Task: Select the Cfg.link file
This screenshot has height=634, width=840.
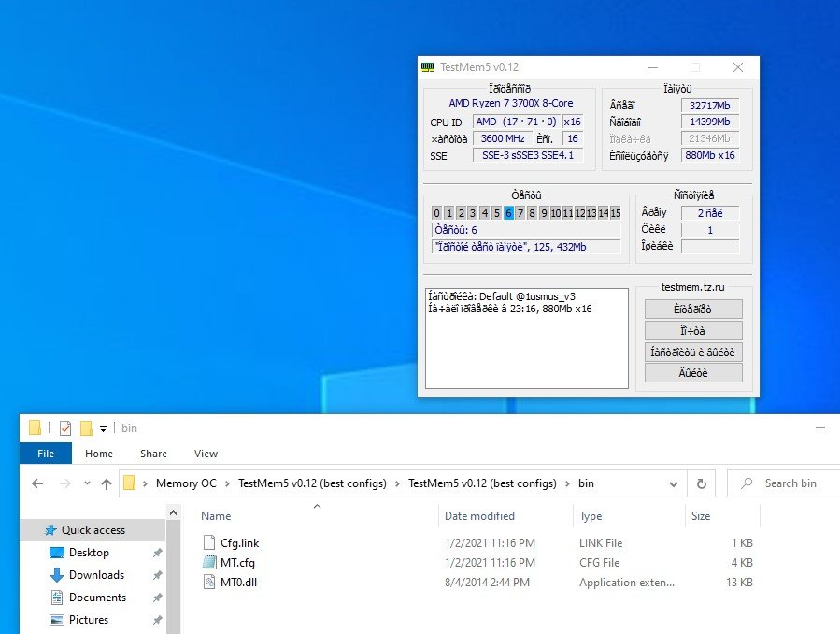Action: click(x=239, y=543)
